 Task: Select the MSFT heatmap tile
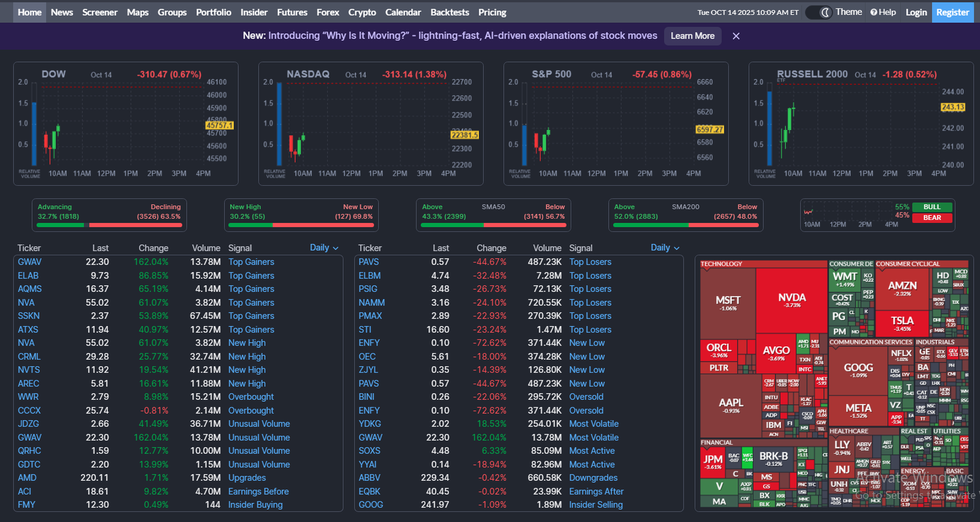coord(728,303)
